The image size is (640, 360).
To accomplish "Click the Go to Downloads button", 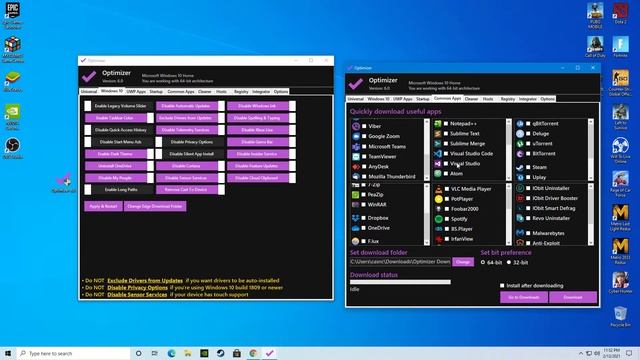I will point(524,297).
